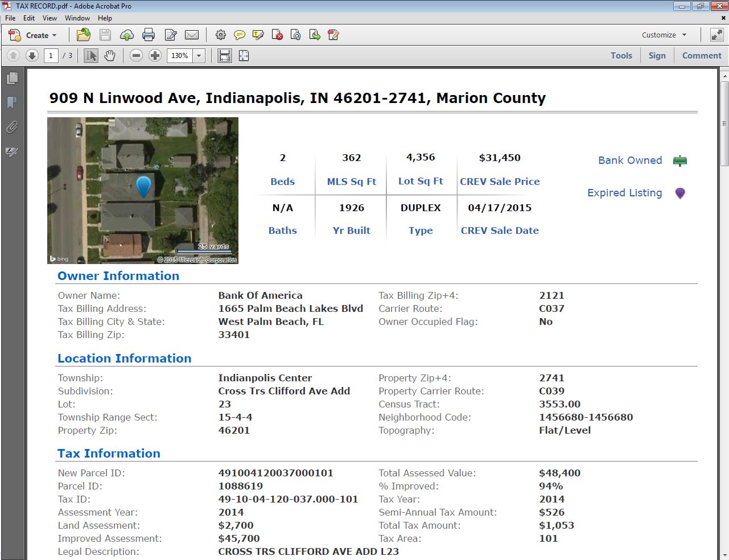Viewport: 729px width, 560px height.
Task: Click the Delete pages icon
Action: 277,35
